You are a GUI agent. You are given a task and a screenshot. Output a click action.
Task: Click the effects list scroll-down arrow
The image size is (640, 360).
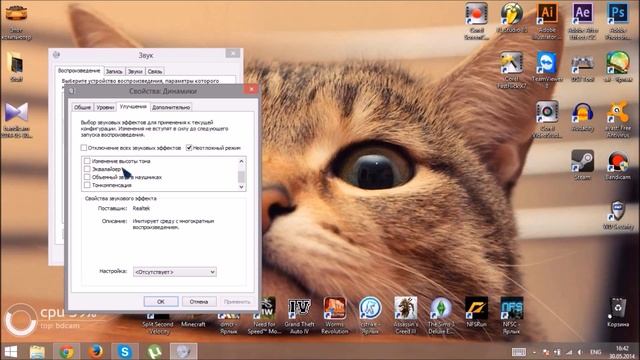pos(241,187)
